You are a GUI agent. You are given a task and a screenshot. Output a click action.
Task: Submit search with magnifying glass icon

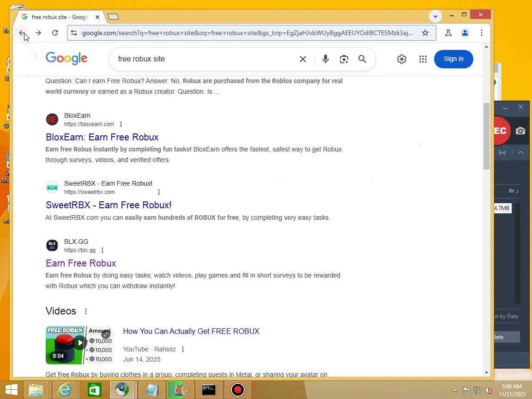tap(363, 59)
